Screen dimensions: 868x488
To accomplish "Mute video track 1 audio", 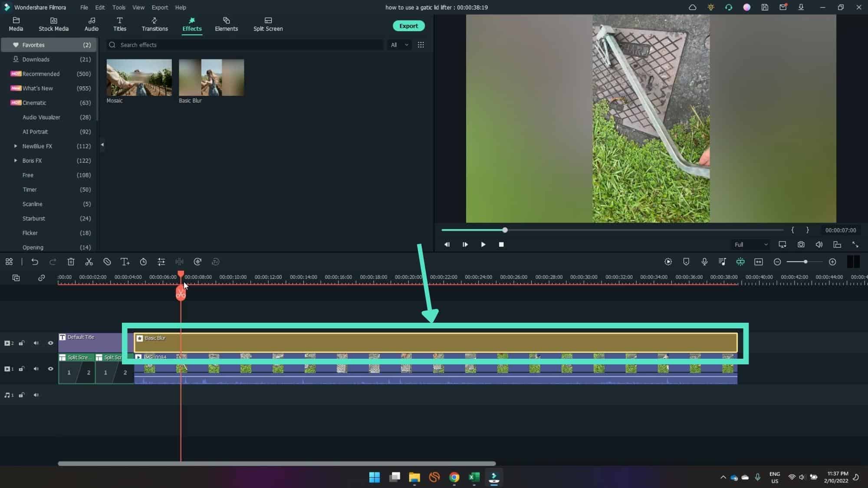I will [36, 369].
